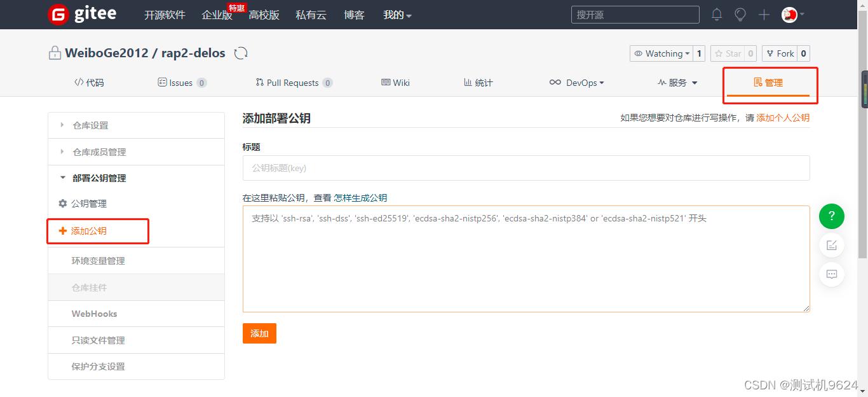Focus the 搜开源 search box
868x397 pixels.
click(x=635, y=15)
